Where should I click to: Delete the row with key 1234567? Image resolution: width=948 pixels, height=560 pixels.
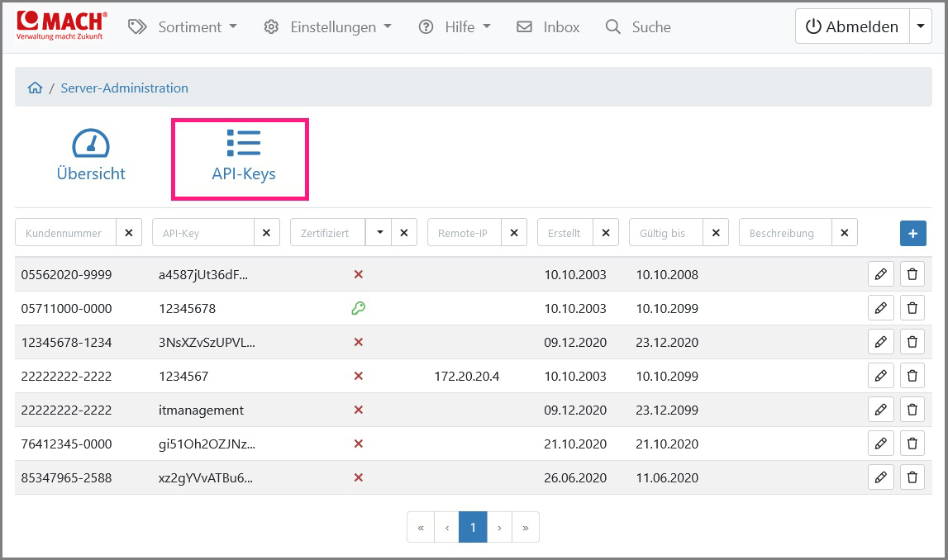(x=912, y=376)
